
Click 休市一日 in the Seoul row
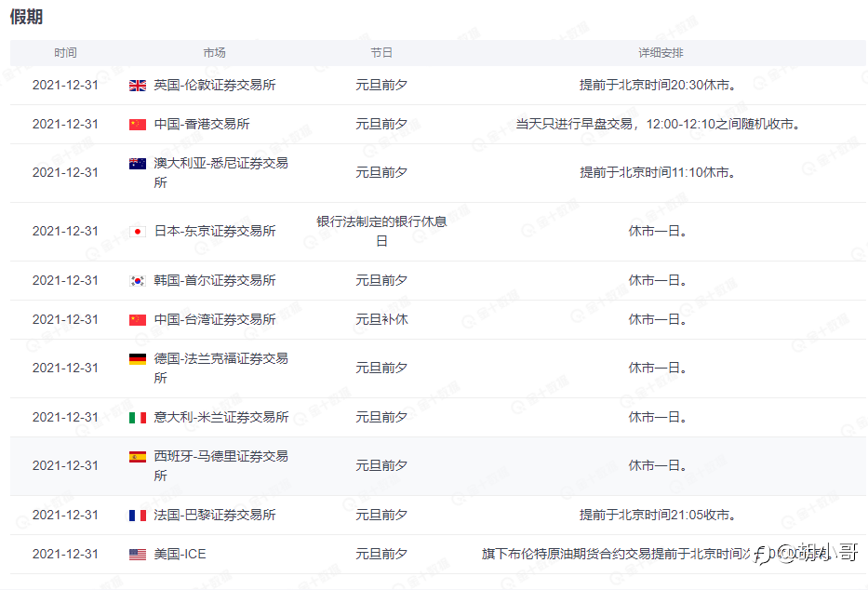[x=658, y=280]
